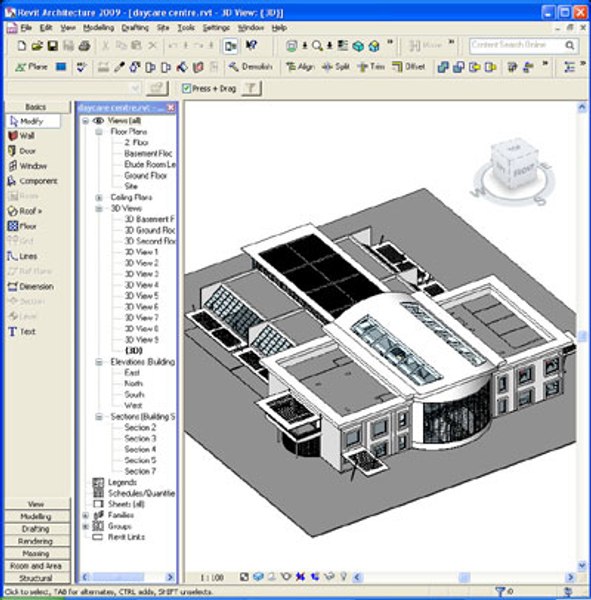Open the Drafting menu

point(135,28)
